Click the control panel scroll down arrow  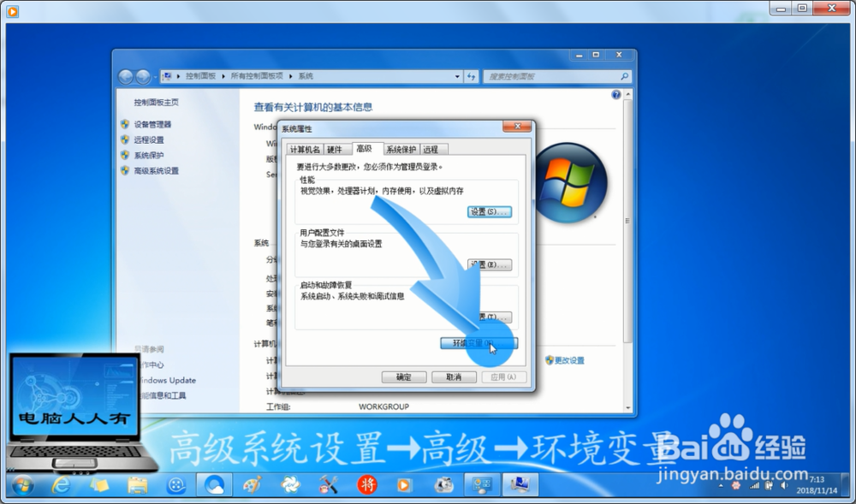pyautogui.click(x=627, y=407)
